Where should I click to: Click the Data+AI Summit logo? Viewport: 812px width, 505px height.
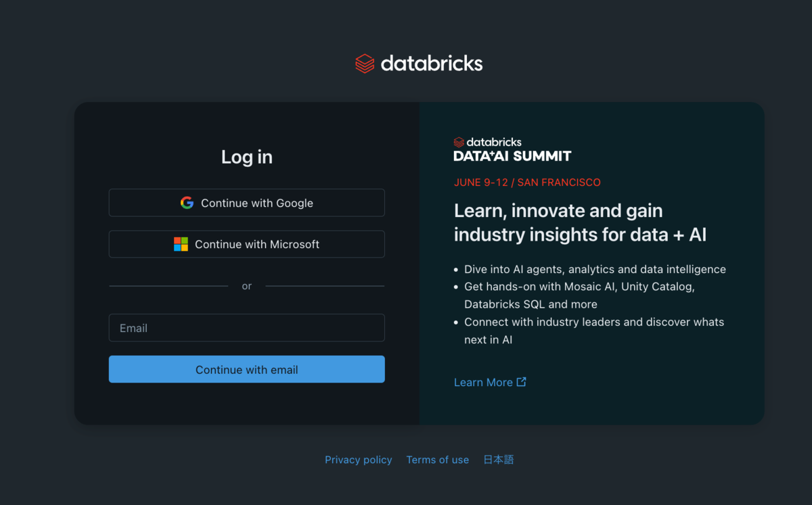pos(512,149)
